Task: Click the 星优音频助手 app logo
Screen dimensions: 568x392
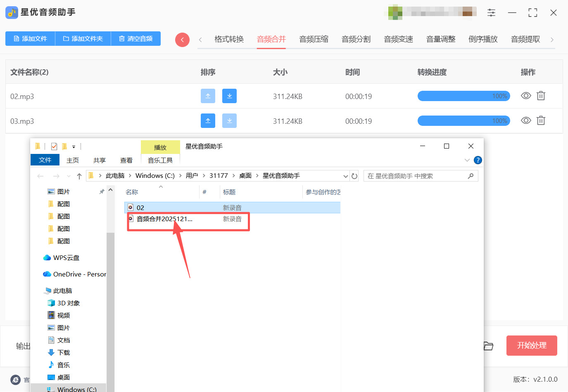Action: pyautogui.click(x=12, y=12)
